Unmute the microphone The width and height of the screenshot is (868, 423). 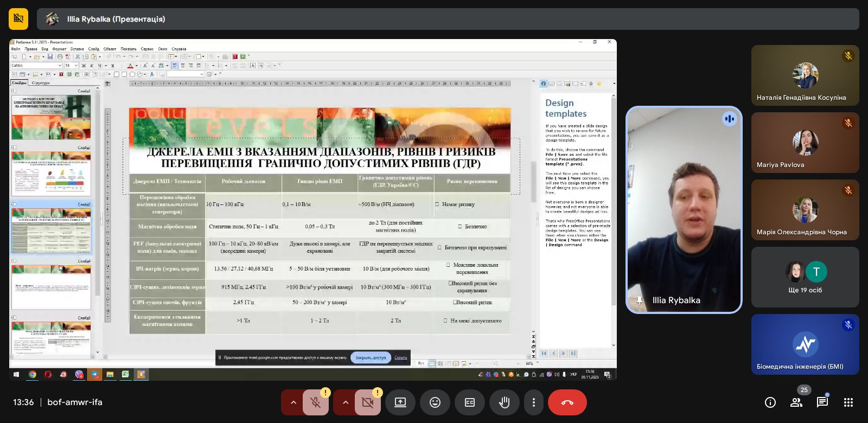[315, 402]
